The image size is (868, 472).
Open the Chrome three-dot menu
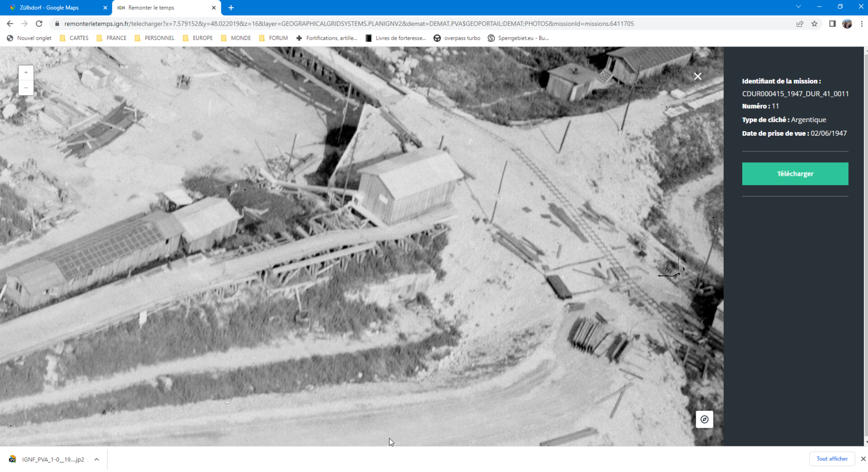pos(862,24)
